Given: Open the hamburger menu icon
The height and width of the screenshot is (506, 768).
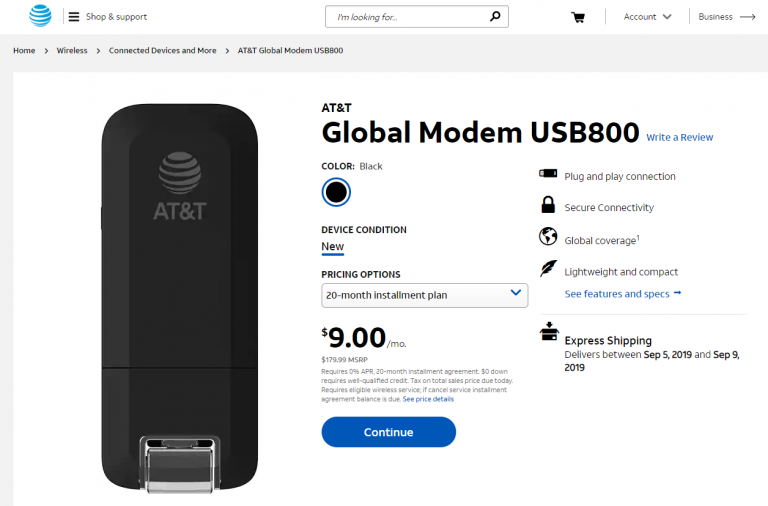Looking at the screenshot, I should [x=74, y=17].
